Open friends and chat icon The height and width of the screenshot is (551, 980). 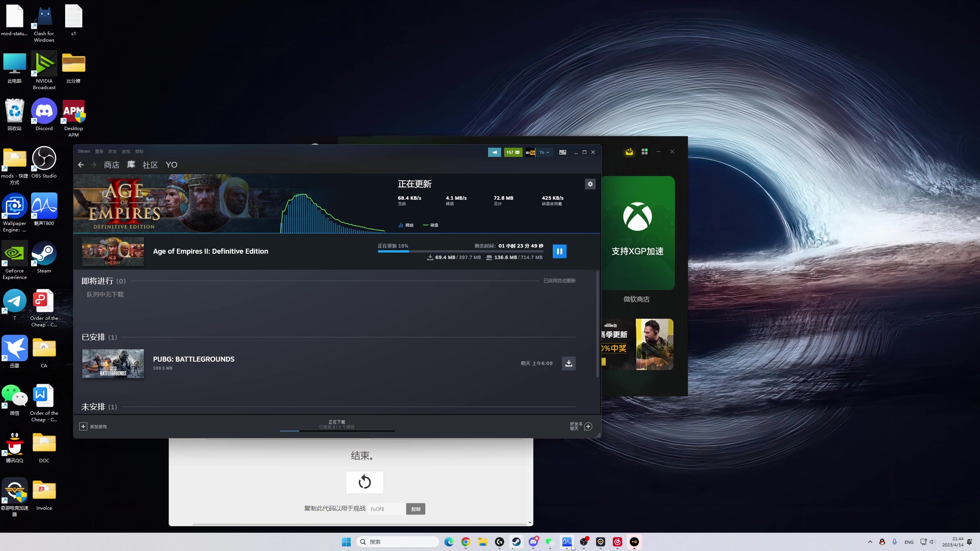[588, 426]
